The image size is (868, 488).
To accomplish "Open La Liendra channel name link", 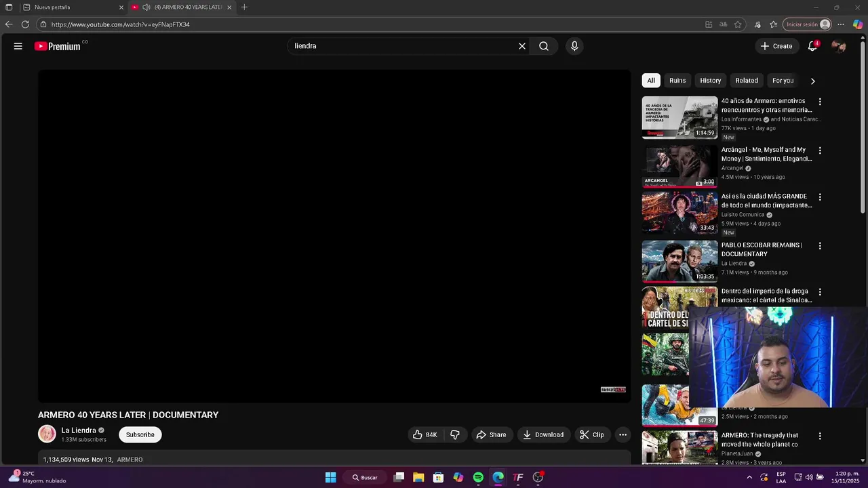I will tap(79, 430).
